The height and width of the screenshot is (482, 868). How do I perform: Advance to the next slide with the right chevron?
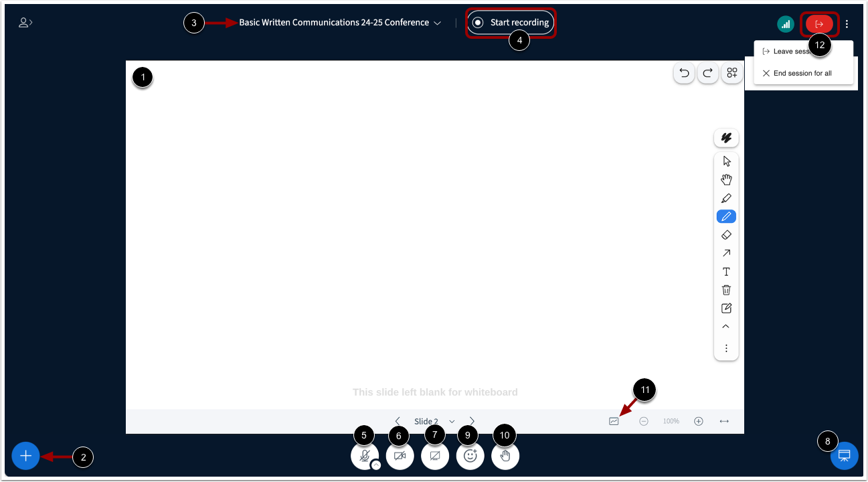472,421
